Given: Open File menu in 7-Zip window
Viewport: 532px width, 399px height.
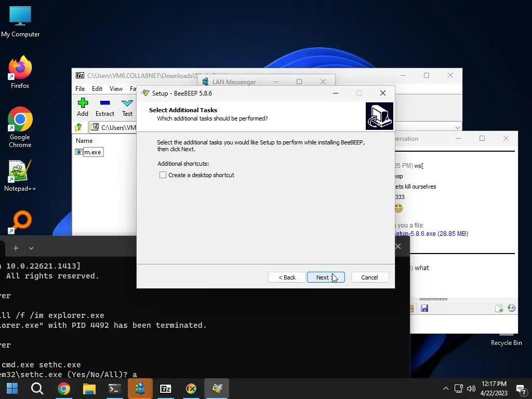Looking at the screenshot, I should [80, 88].
